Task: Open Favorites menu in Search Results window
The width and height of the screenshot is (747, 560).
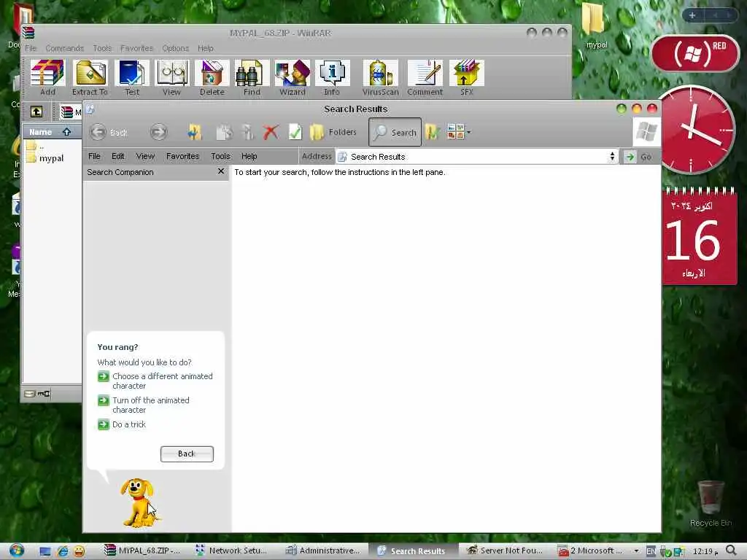Action: (182, 156)
